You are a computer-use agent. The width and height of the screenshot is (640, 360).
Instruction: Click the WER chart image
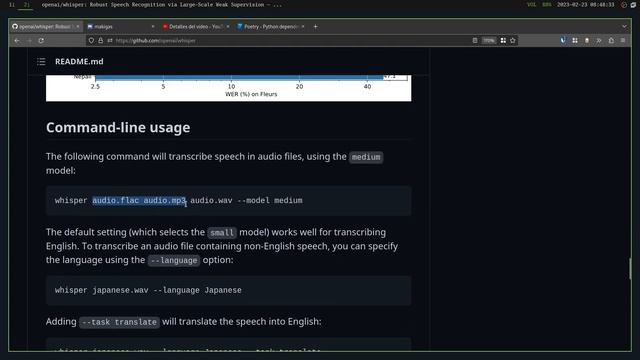229,88
